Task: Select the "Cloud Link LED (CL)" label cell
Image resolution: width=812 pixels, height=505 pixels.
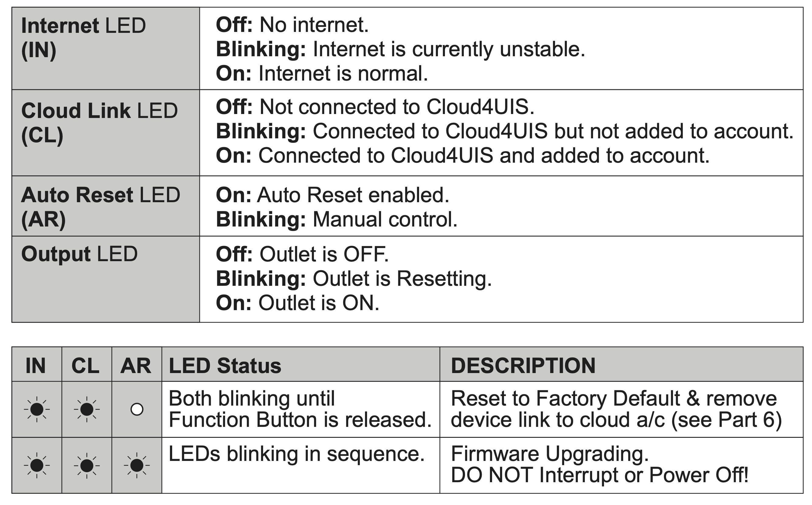Action: coord(99,123)
